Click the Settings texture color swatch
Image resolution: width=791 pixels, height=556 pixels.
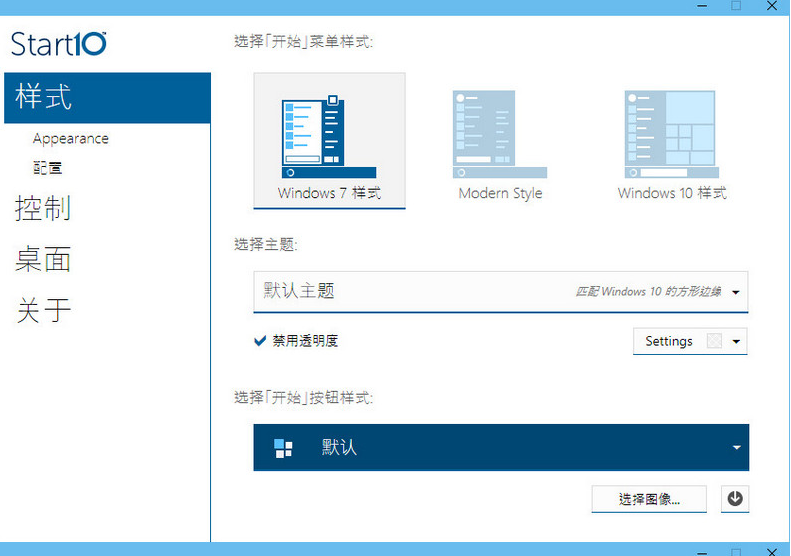(x=714, y=342)
